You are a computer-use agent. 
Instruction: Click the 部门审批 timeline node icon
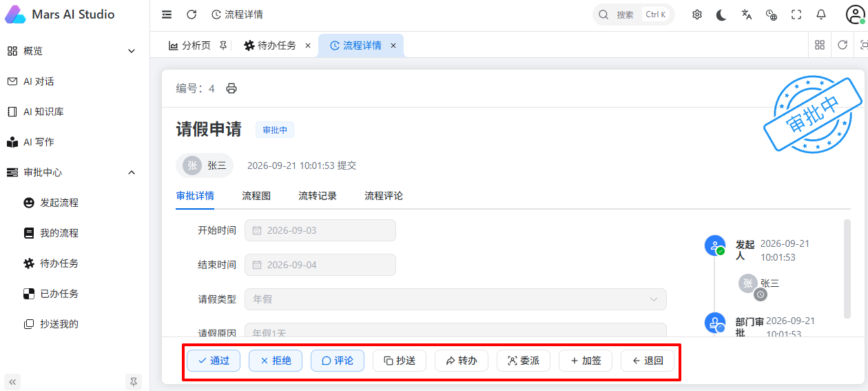click(715, 323)
